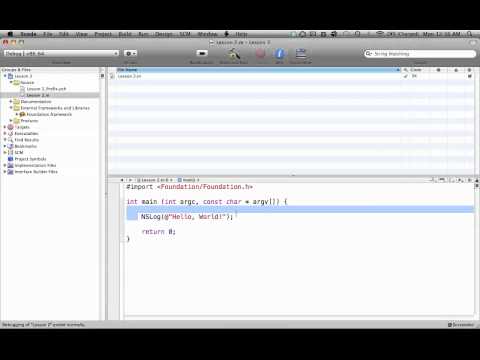Click the Code column header
The height and width of the screenshot is (360, 480).
416,70
